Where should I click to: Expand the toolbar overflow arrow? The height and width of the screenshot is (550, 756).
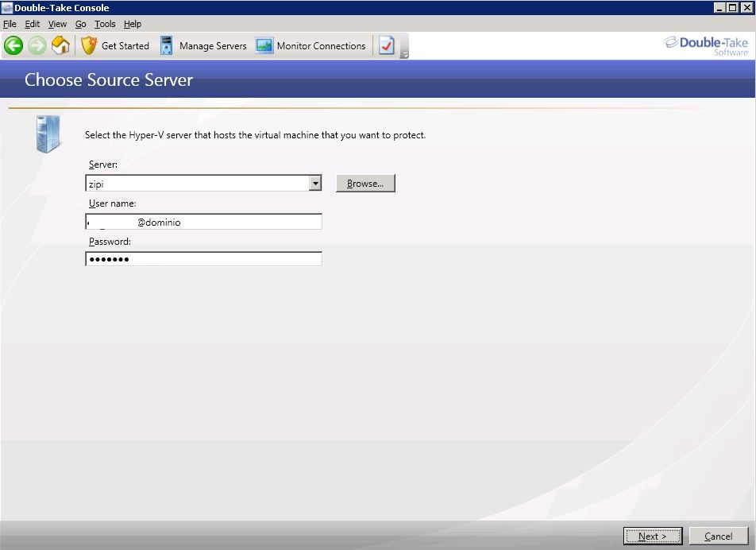405,55
